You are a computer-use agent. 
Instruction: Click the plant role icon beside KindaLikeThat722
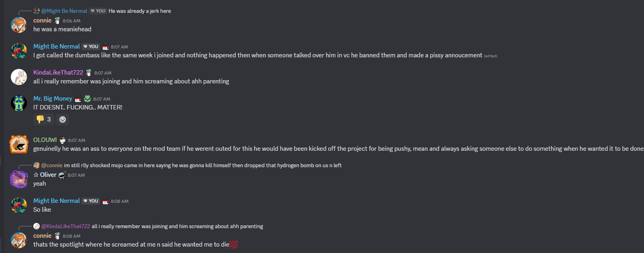[88, 73]
